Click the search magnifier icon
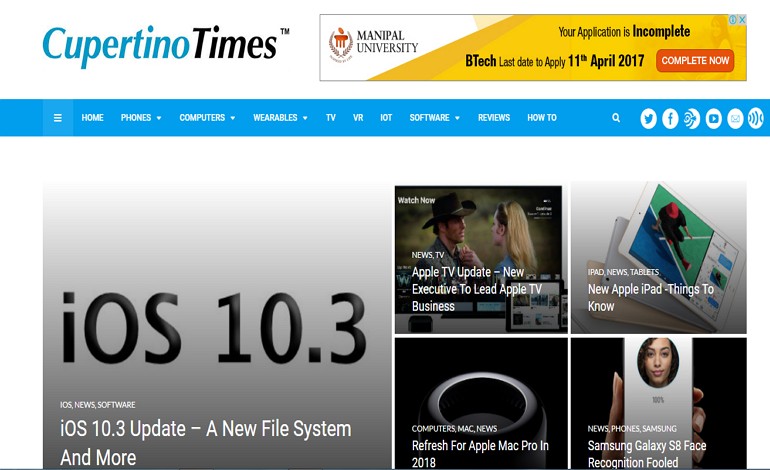This screenshot has width=770, height=470. 616,118
